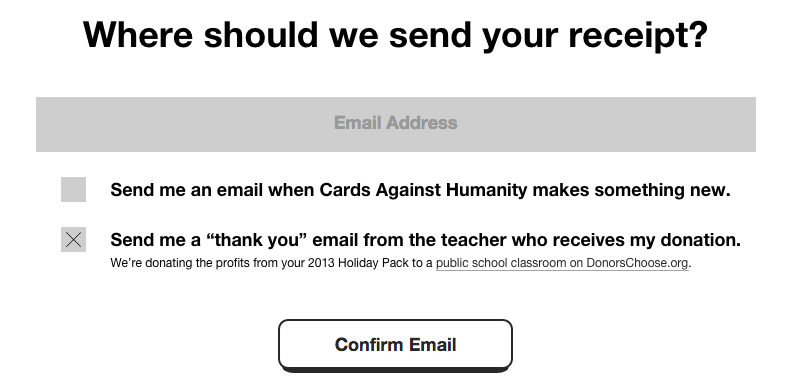Click the word 'receipt' in the heading
790x391 pixels.
pos(631,36)
